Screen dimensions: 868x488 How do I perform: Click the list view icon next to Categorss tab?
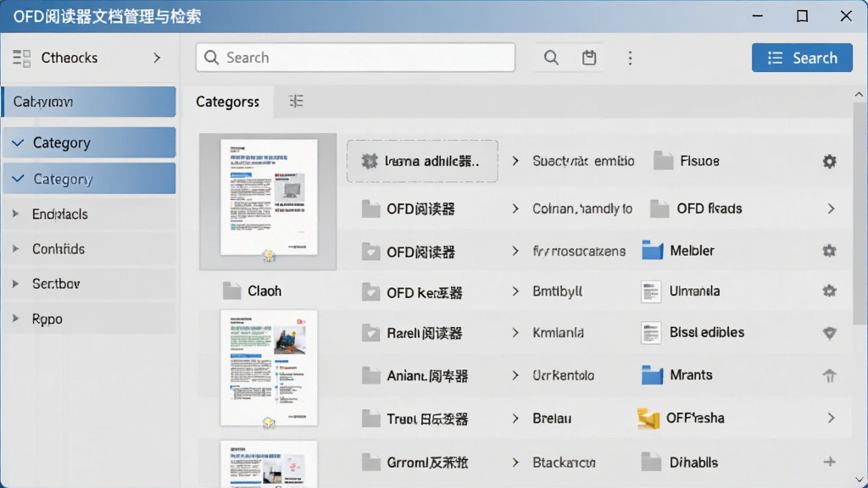[296, 101]
